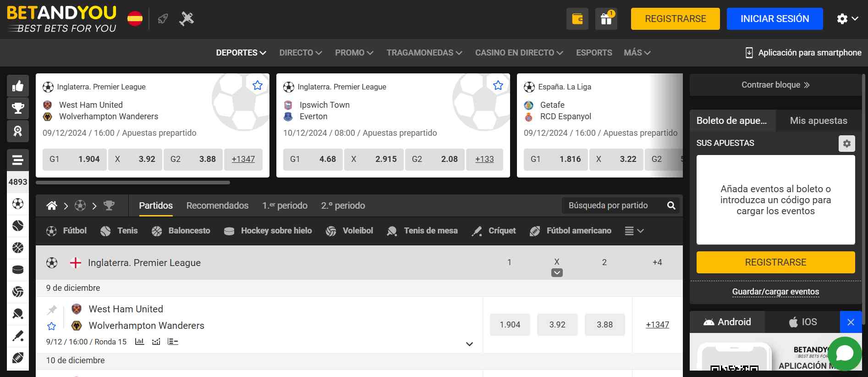Open statistics bar chart icon for West Ham match
The image size is (868, 377).
pyautogui.click(x=140, y=342)
